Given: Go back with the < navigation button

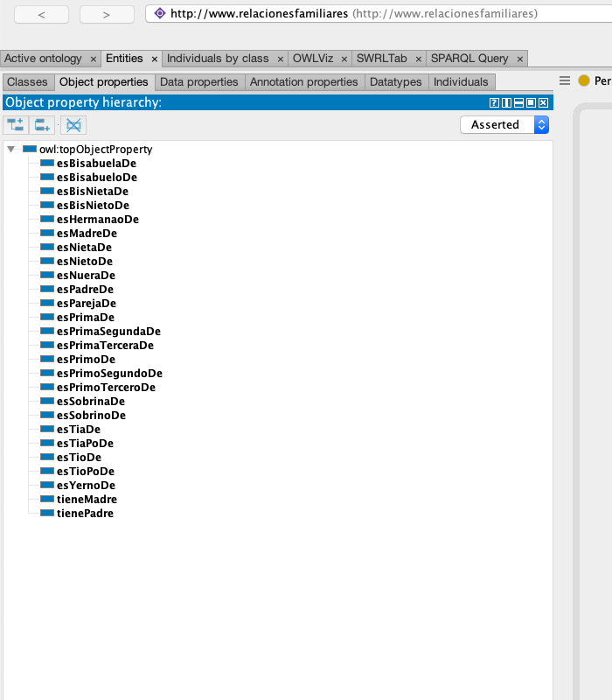Looking at the screenshot, I should 41,14.
